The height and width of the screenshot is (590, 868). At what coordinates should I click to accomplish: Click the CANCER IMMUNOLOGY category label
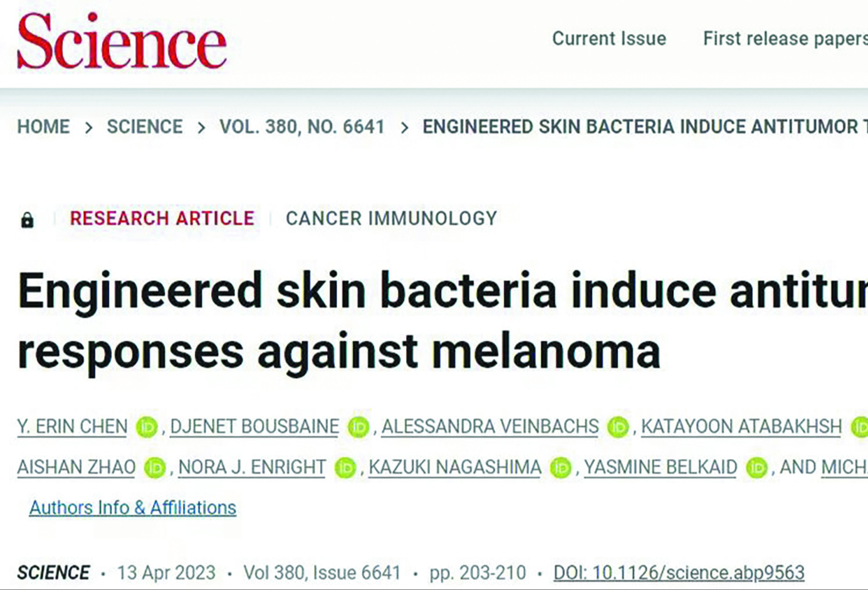point(392,218)
